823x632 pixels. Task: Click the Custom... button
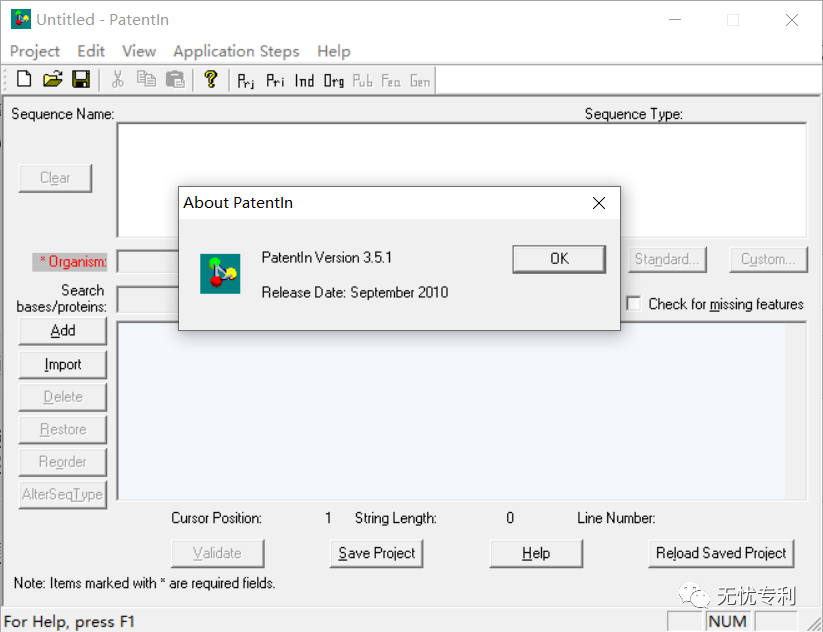(768, 259)
